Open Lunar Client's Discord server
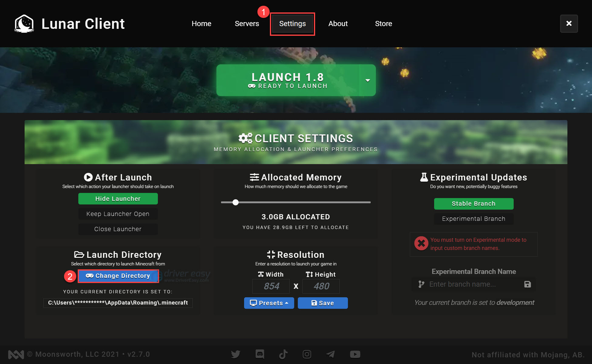The image size is (592, 364). tap(260, 354)
